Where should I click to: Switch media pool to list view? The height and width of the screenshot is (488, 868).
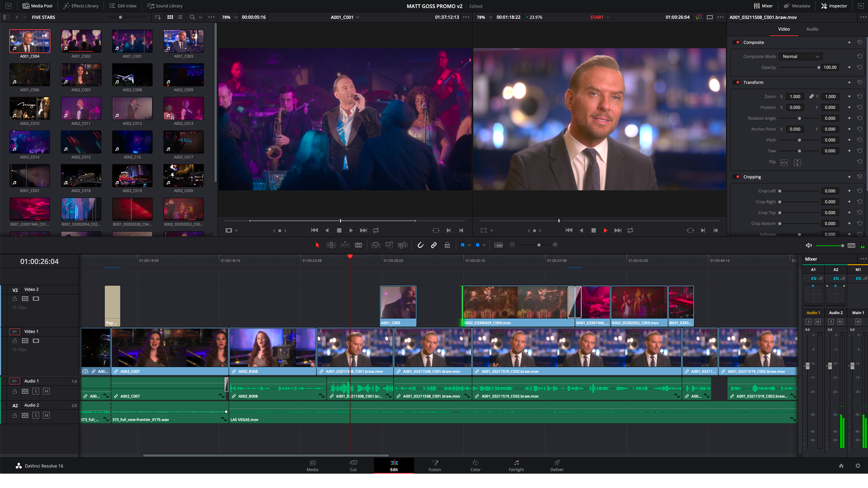click(180, 17)
